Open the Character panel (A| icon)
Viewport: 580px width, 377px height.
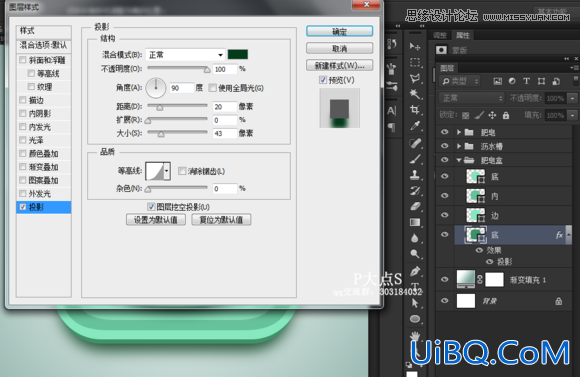pos(392,110)
